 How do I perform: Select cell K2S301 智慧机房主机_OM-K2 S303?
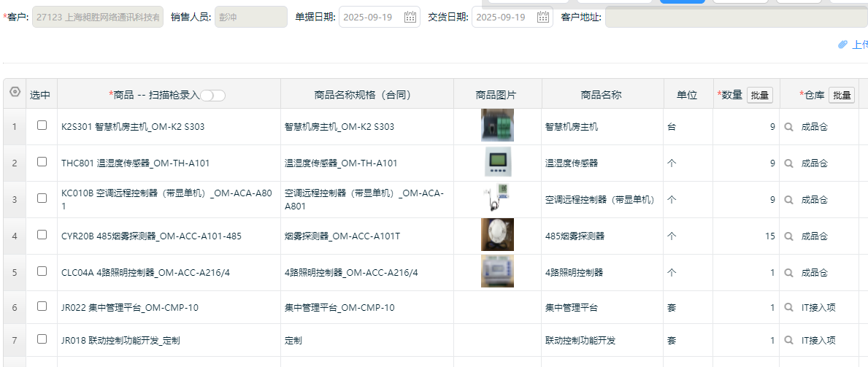point(169,127)
